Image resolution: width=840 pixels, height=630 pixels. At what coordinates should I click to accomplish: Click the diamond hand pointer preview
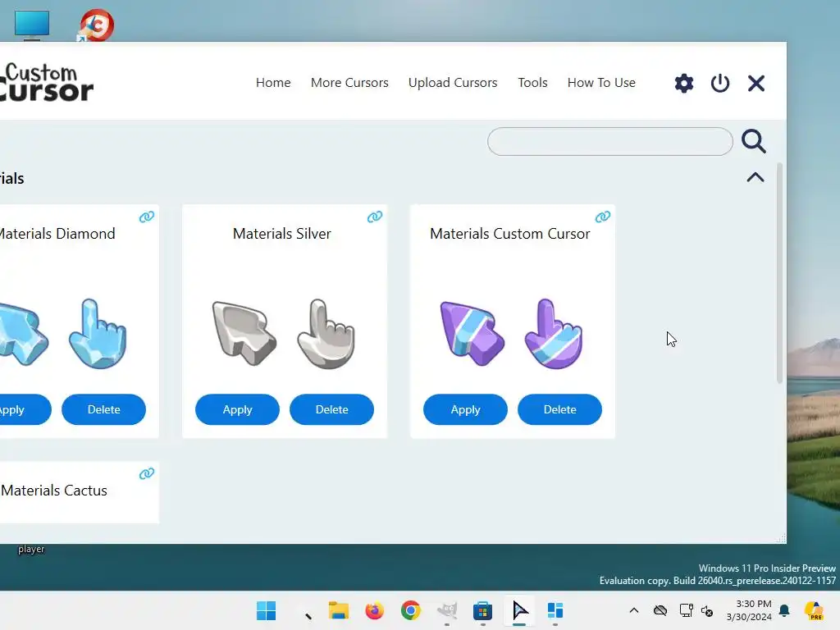[98, 333]
